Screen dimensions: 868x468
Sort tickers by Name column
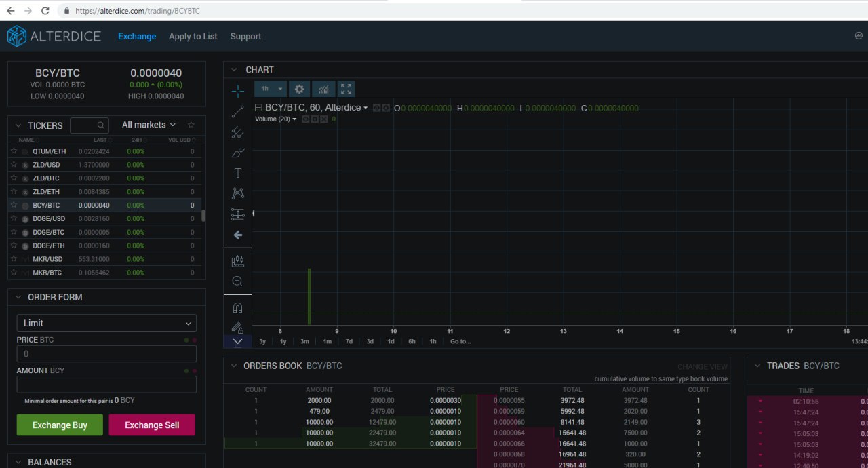click(x=28, y=140)
